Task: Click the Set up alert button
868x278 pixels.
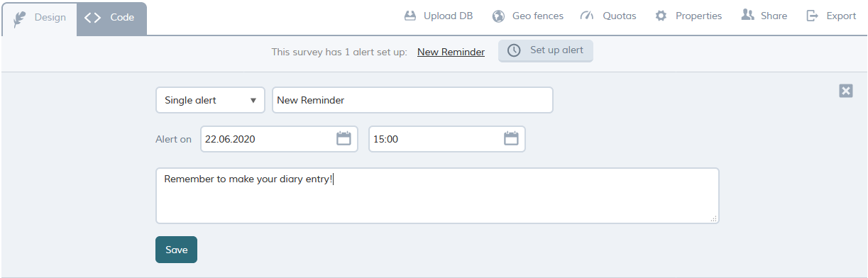Action: 546,50
